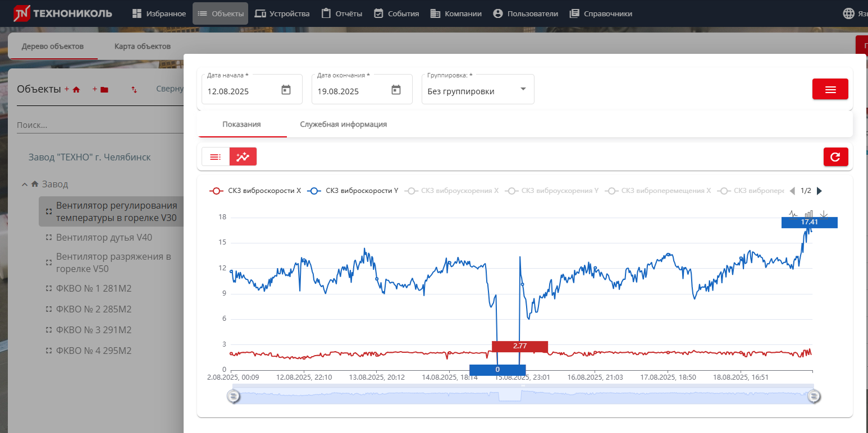Click the Карта объектов tab
Viewport: 868px width, 433px height.
tap(142, 46)
